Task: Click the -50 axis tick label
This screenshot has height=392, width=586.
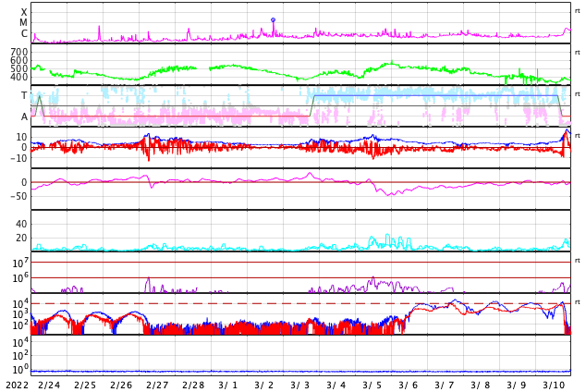Action: tap(18, 196)
